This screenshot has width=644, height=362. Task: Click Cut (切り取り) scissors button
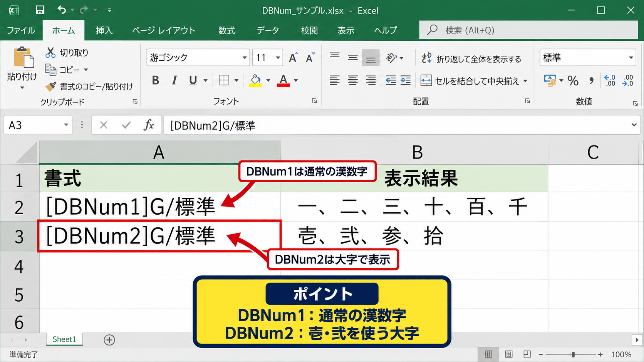[x=67, y=53]
